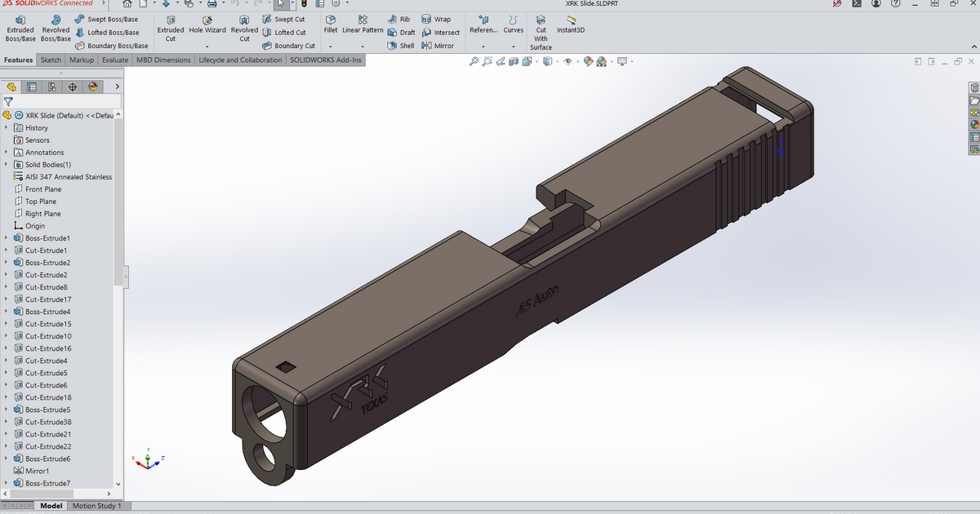Switch to the ConfigurationManager tab

tap(52, 86)
